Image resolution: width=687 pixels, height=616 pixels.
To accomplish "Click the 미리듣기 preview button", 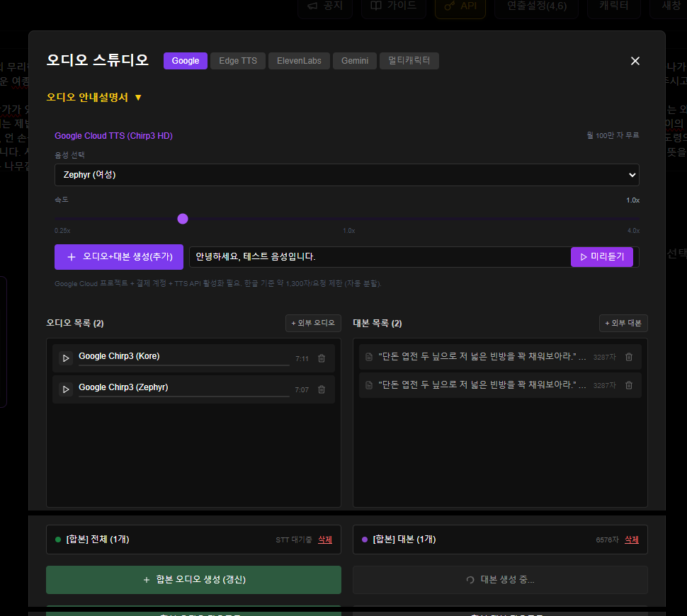I will (x=601, y=257).
